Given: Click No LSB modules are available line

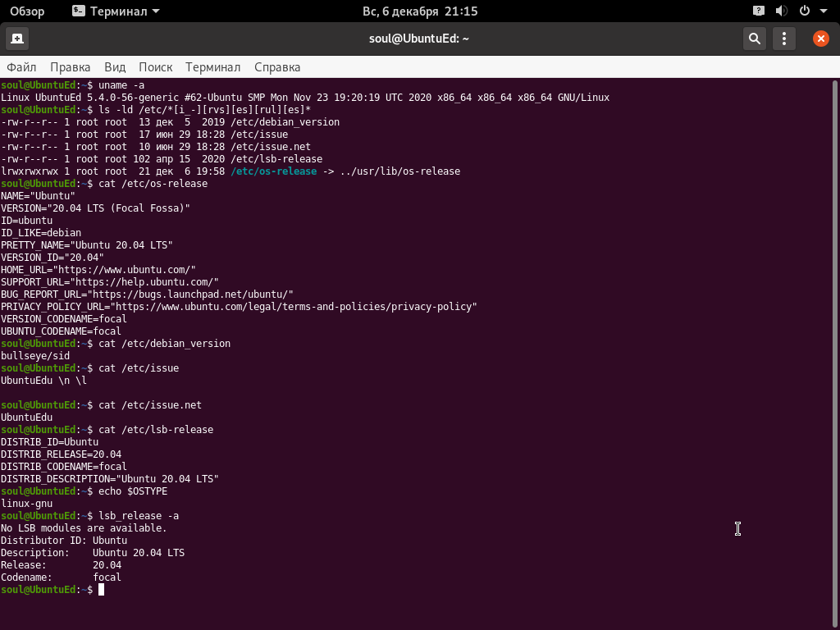Looking at the screenshot, I should click(x=84, y=528).
